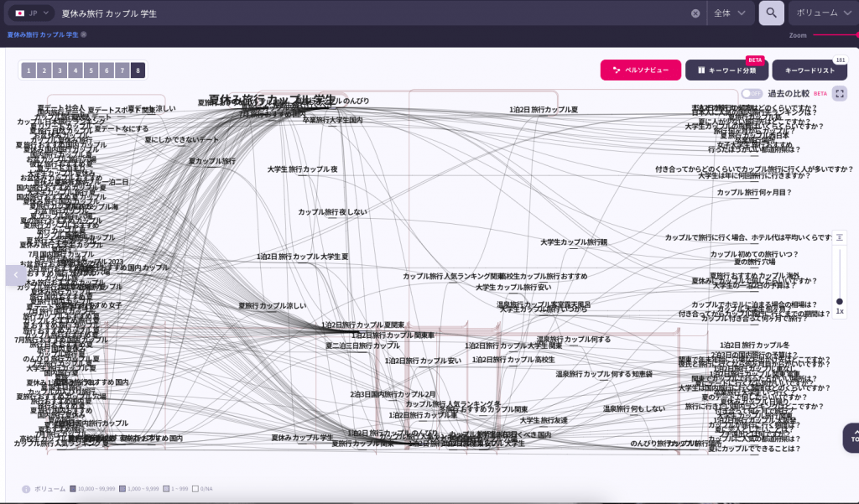Image resolution: width=859 pixels, height=504 pixels.
Task: Toggle the 10,000–99,999 volume legend box
Action: coord(73,488)
